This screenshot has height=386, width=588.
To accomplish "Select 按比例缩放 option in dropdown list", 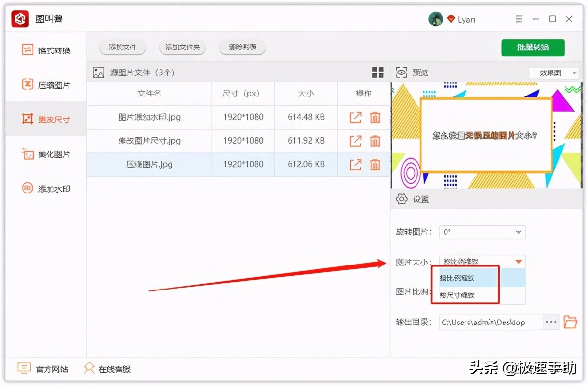I will point(457,278).
